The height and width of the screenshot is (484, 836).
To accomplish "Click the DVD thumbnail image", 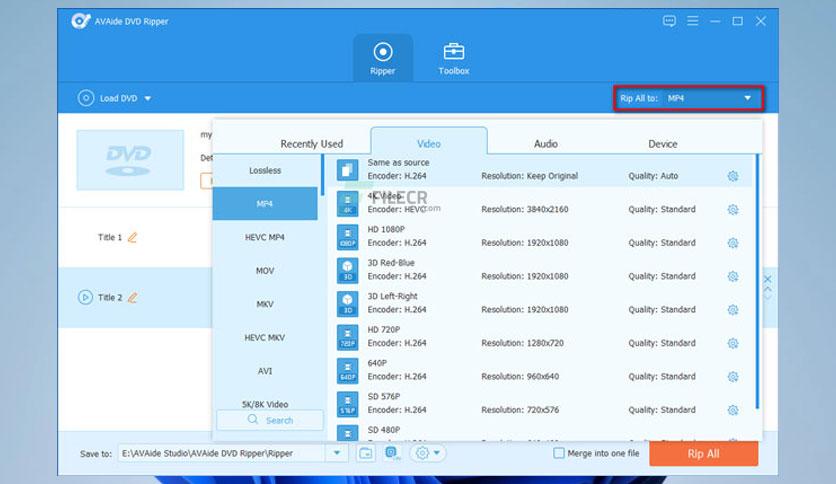I will click(130, 160).
